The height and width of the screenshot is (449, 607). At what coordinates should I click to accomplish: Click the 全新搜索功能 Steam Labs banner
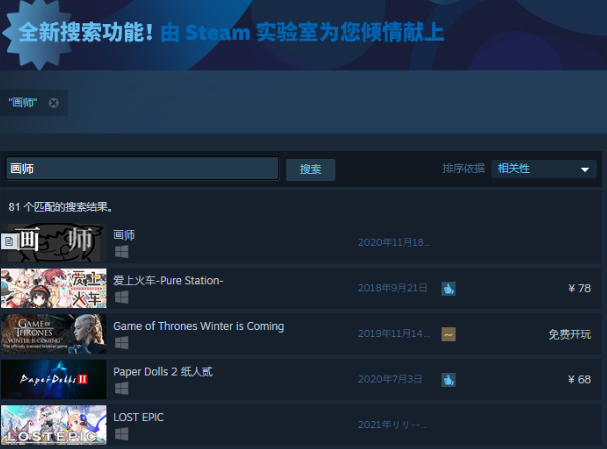click(x=304, y=35)
